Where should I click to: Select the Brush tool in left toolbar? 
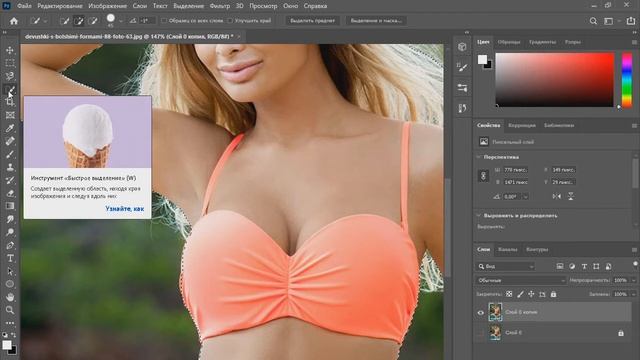pyautogui.click(x=10, y=154)
